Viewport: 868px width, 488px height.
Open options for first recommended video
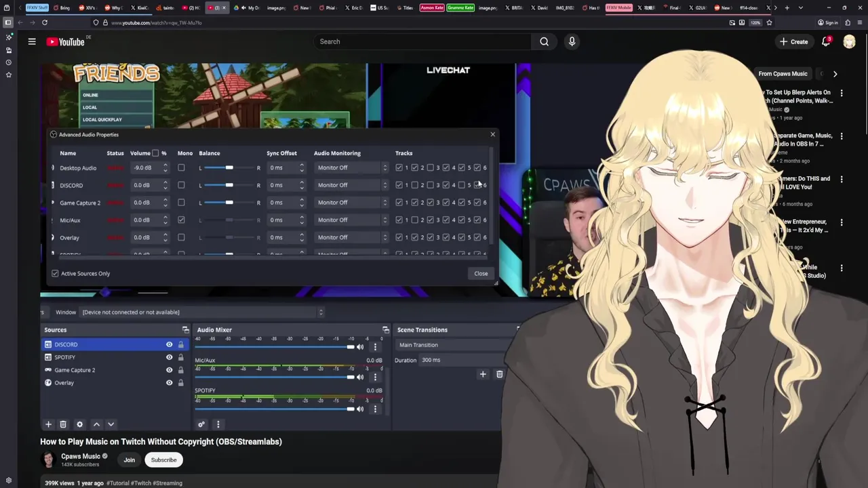[842, 93]
